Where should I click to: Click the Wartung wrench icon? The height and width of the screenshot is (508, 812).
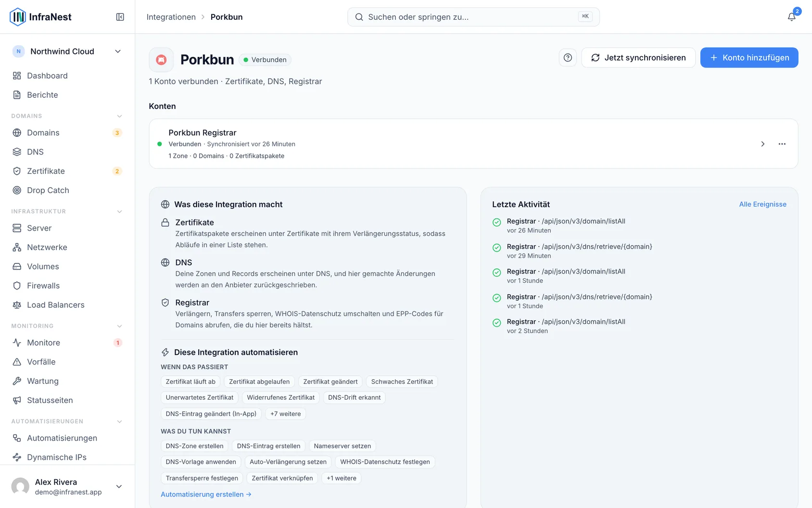click(x=17, y=381)
